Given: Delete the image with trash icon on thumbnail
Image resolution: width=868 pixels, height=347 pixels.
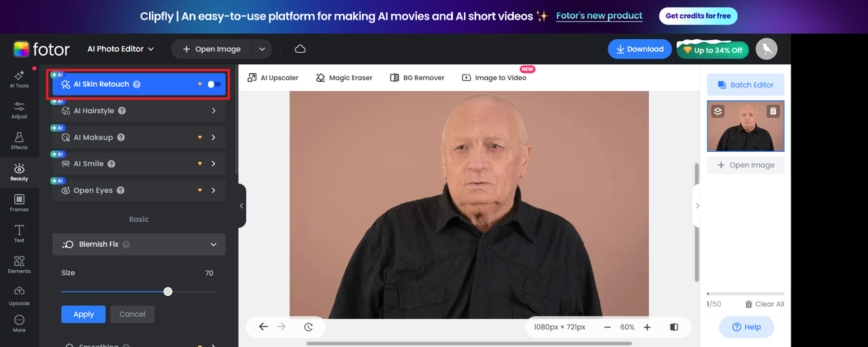Looking at the screenshot, I should coord(773,111).
